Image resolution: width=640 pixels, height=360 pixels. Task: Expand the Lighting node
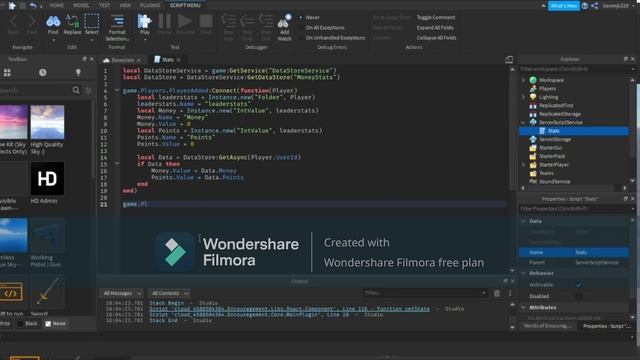(x=523, y=97)
